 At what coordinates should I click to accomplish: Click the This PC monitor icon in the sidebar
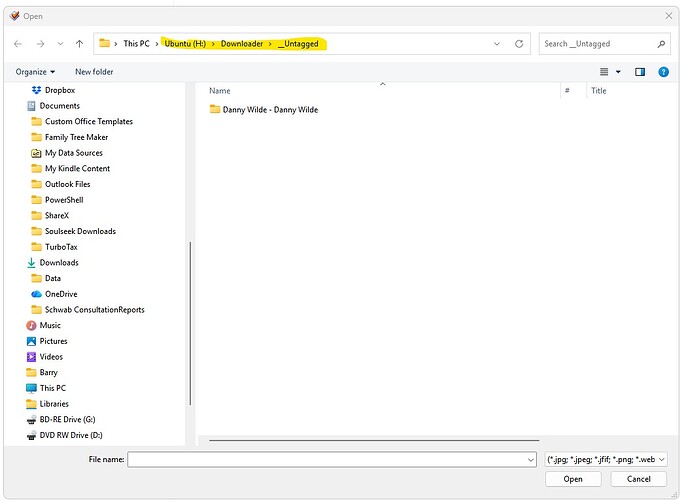tap(31, 388)
